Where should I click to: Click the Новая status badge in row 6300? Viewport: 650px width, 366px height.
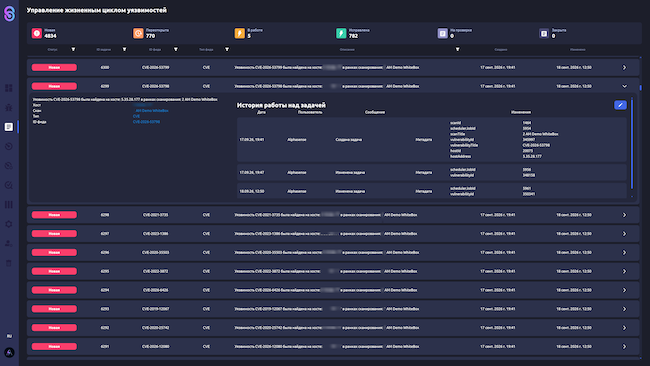54,67
